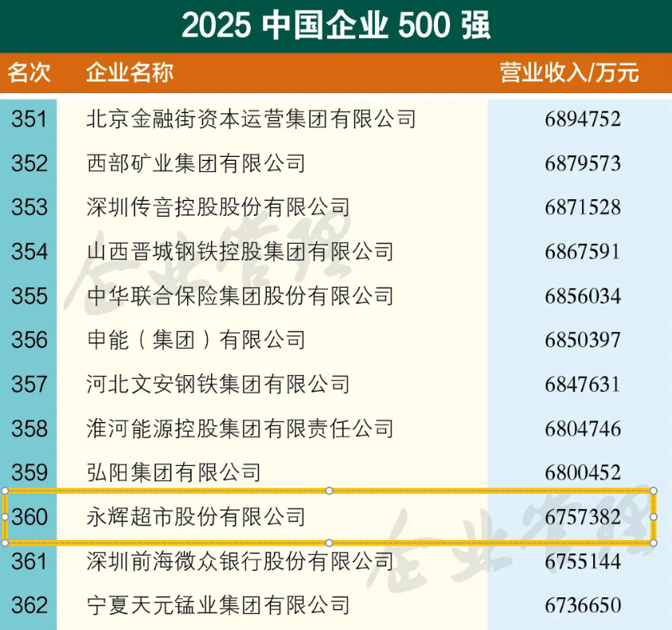
Task: Click the title 2025 中国企业 500 强
Action: point(336,25)
